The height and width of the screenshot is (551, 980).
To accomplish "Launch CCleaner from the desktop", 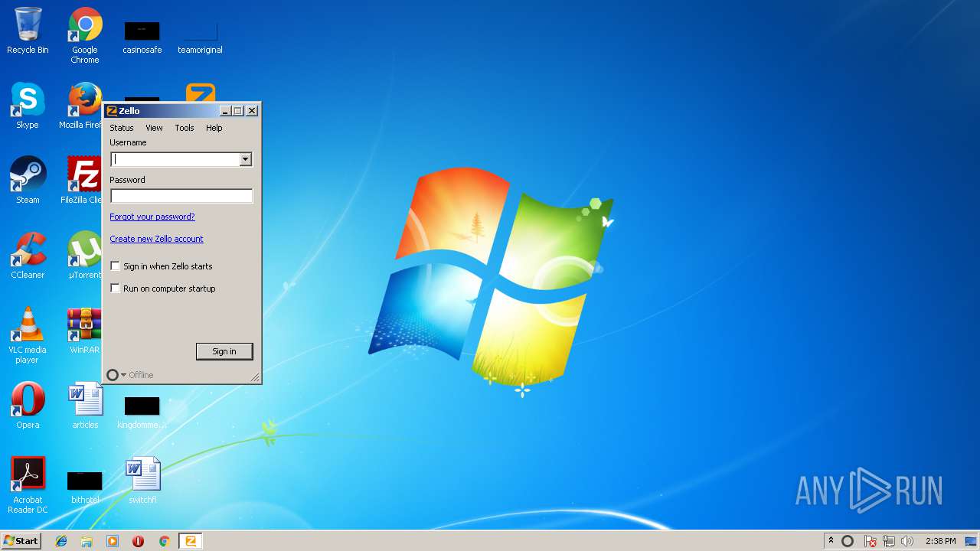I will click(x=28, y=256).
